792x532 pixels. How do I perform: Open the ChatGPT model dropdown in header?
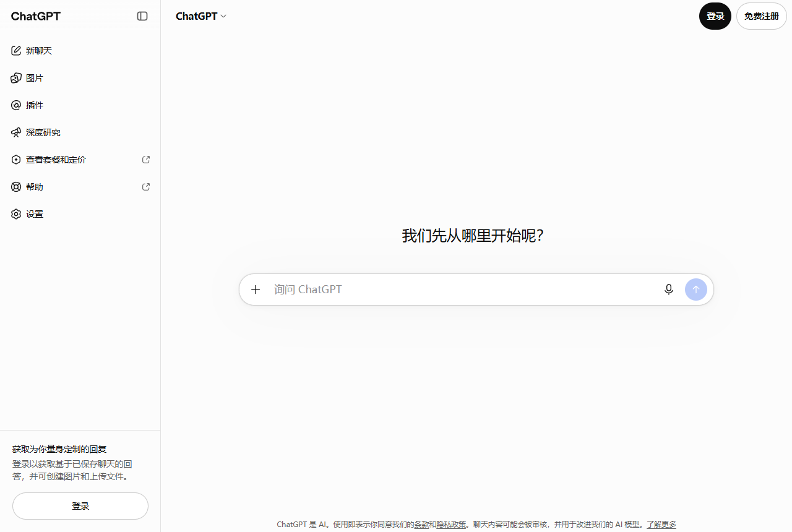(x=201, y=16)
